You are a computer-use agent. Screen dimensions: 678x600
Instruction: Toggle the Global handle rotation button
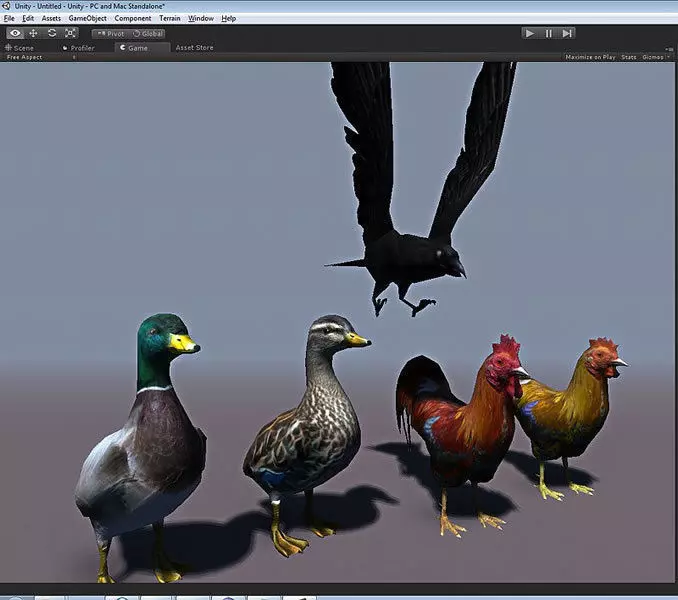(x=147, y=34)
